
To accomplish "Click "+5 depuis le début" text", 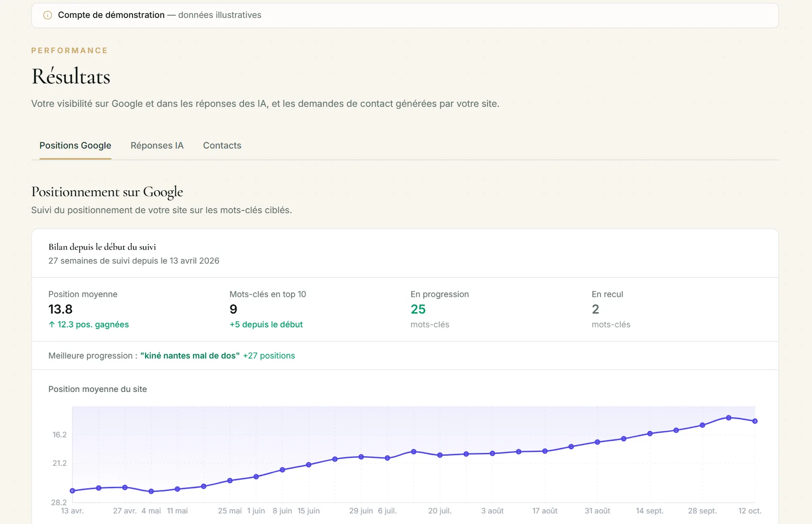I will coord(266,325).
